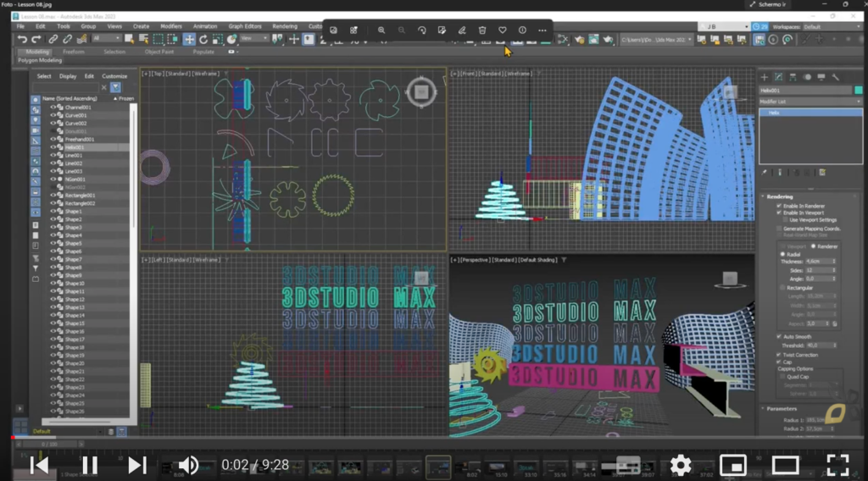Open the ribbon options dropdown after Populate
The width and height of the screenshot is (868, 481).
click(x=234, y=52)
